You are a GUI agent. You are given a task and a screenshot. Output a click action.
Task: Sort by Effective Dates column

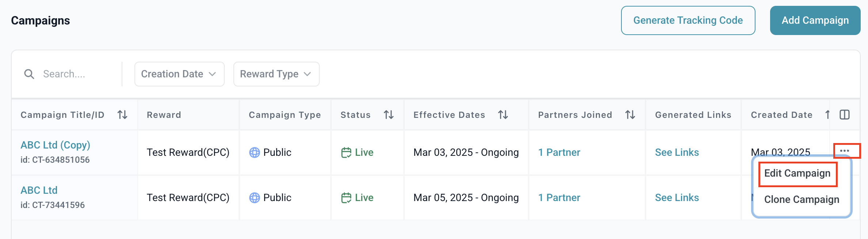pos(503,115)
